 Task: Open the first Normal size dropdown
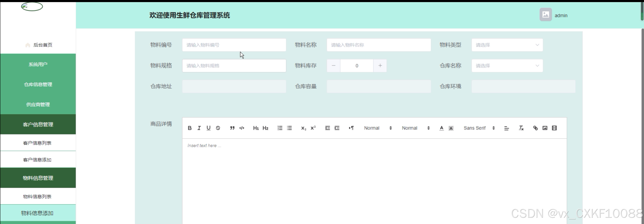click(x=378, y=128)
